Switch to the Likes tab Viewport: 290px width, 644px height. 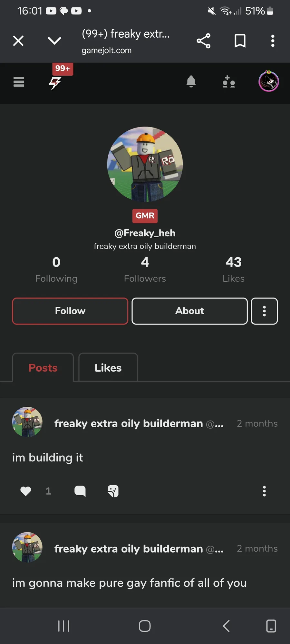(108, 368)
